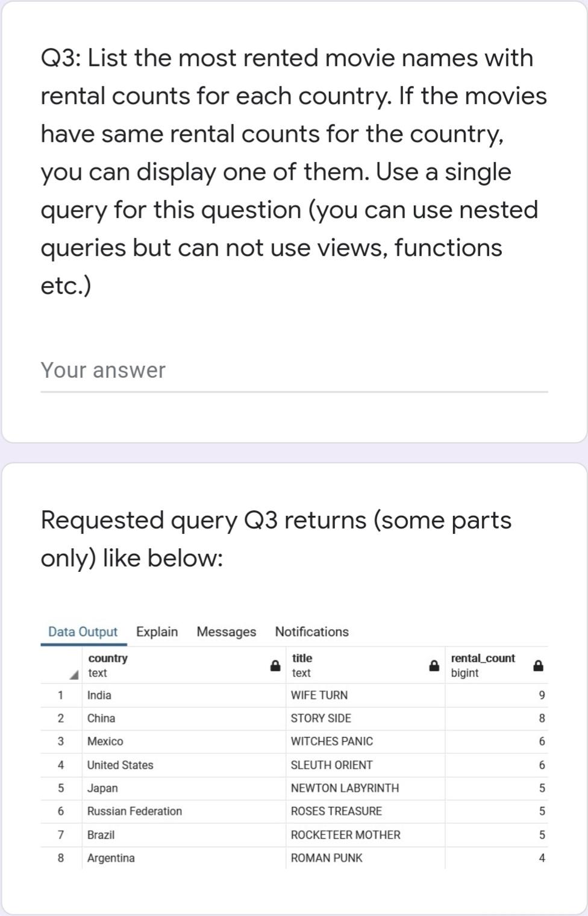Click the rental count value 9 for India

coord(542,695)
